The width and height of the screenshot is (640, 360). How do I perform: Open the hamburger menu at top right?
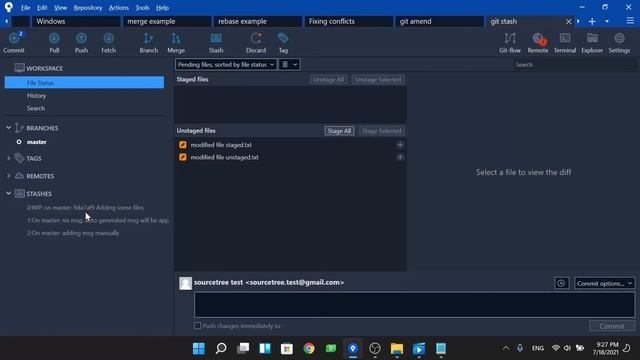630,21
